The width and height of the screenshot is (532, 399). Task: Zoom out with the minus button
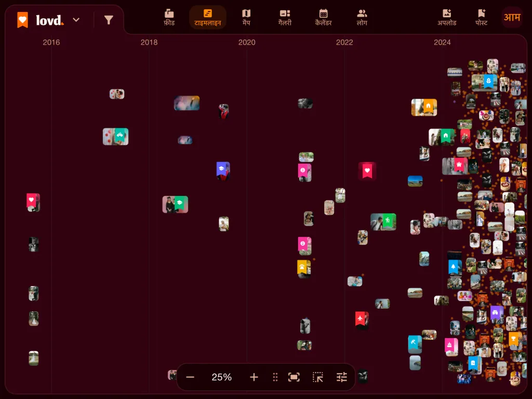pyautogui.click(x=190, y=377)
